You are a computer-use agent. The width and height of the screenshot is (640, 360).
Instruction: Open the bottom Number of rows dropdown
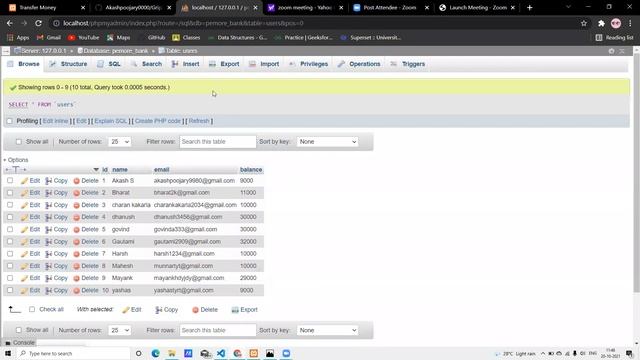(120, 330)
